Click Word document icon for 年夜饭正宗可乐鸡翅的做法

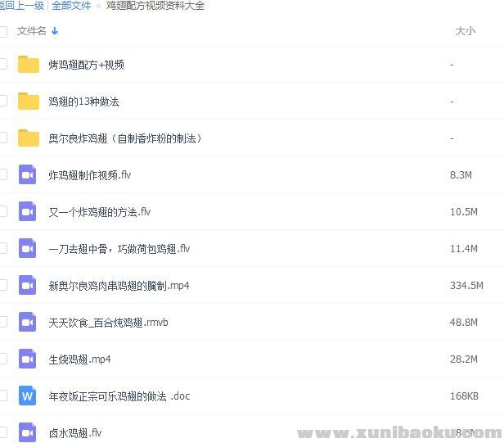[29, 396]
